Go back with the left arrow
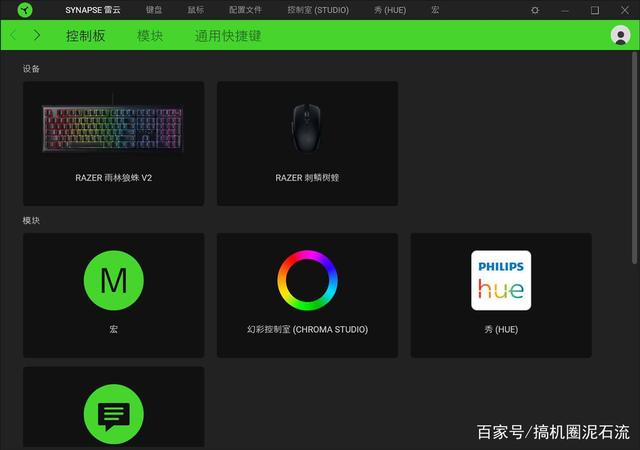 (13, 36)
